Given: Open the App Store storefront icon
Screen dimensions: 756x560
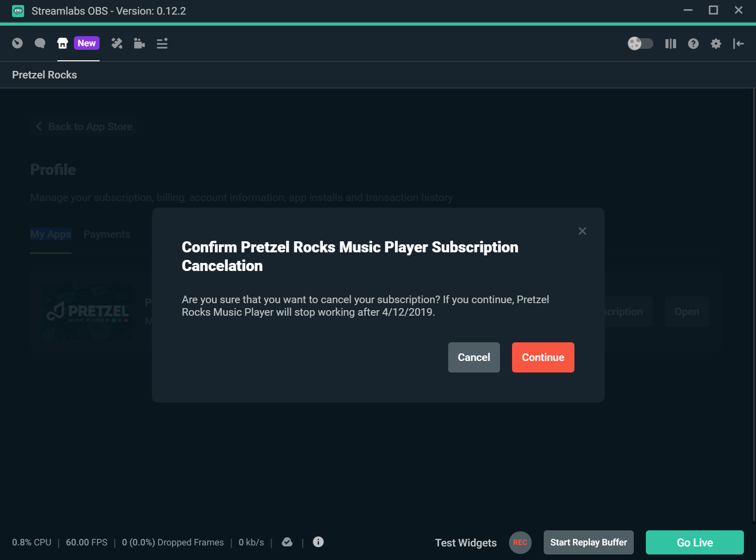Looking at the screenshot, I should point(62,43).
